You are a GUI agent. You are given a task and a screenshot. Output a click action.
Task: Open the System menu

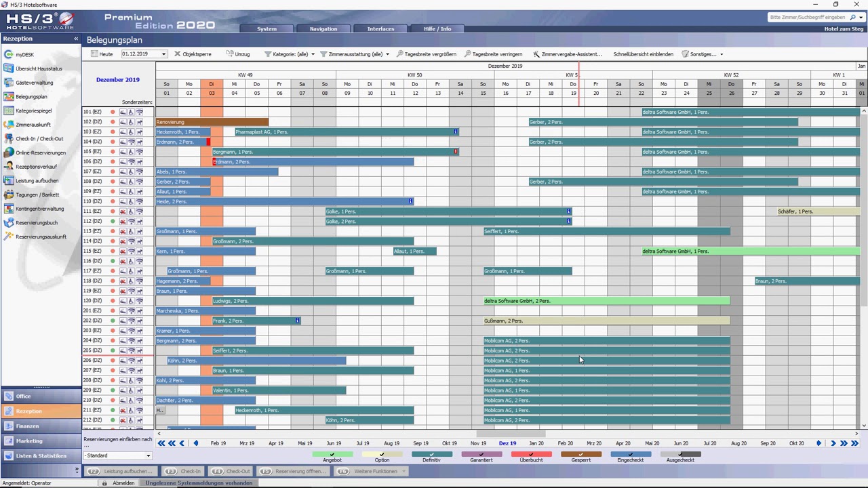(267, 29)
